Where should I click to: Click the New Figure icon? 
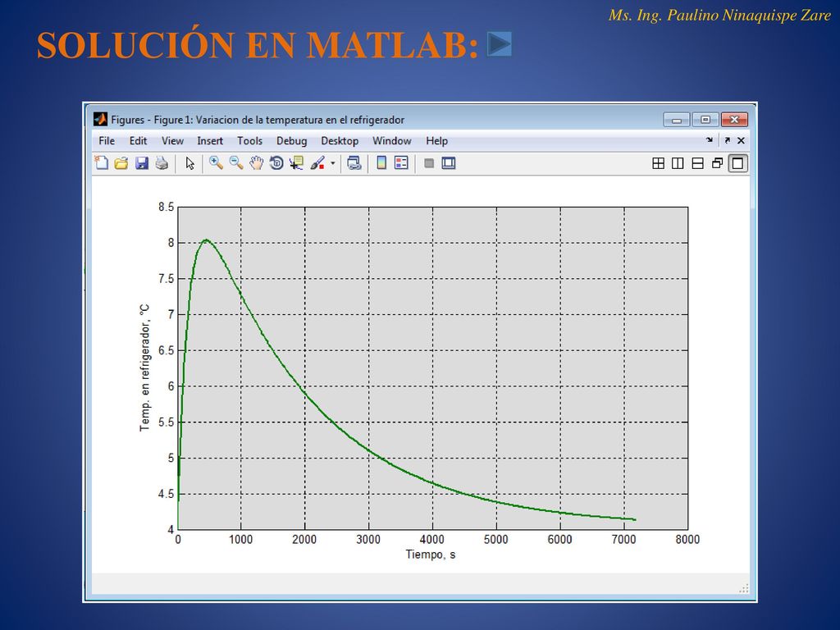click(101, 163)
